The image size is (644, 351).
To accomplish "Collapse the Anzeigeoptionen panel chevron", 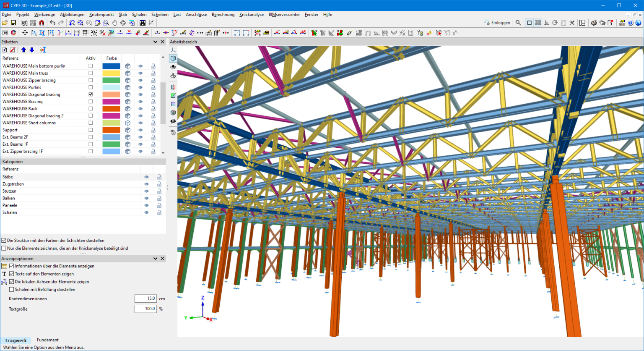I will click(156, 259).
